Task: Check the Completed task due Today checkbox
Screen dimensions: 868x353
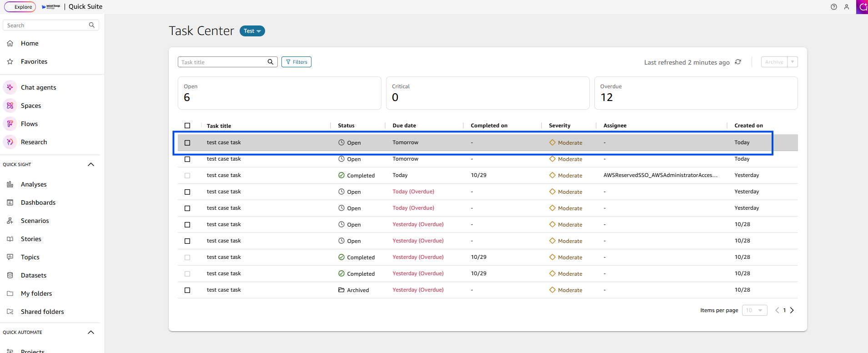Action: (187, 176)
